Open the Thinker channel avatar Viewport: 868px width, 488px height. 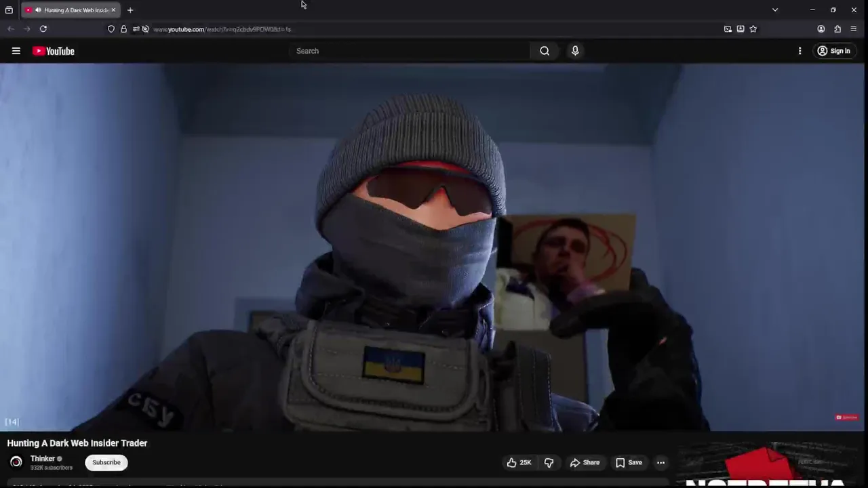(x=16, y=462)
